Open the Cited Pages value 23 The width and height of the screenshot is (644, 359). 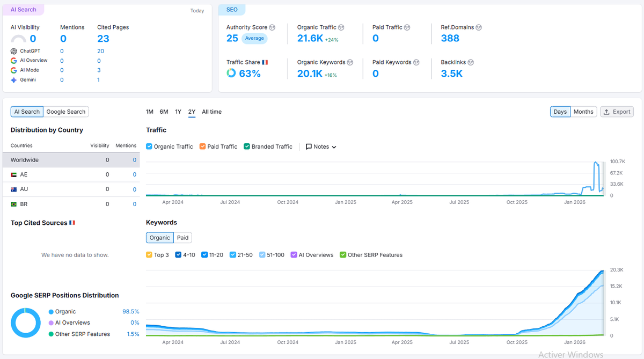click(103, 39)
